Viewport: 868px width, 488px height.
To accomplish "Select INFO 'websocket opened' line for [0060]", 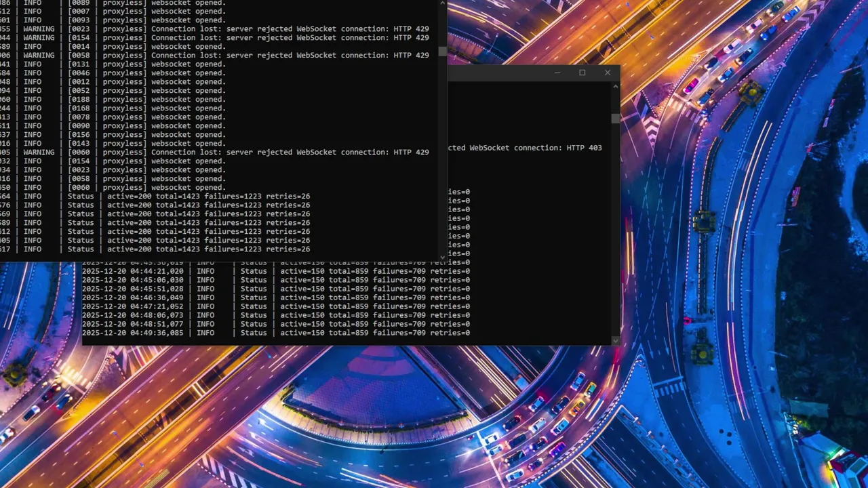I will point(113,188).
